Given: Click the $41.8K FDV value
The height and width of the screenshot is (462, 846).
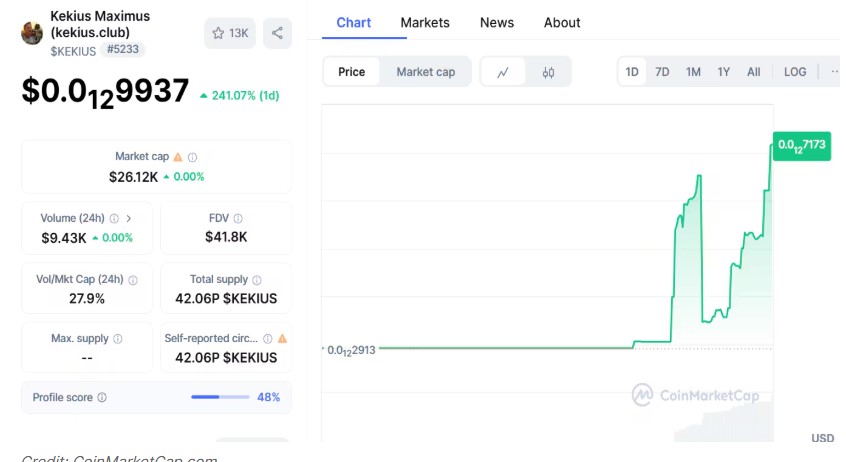Looking at the screenshot, I should [226, 237].
